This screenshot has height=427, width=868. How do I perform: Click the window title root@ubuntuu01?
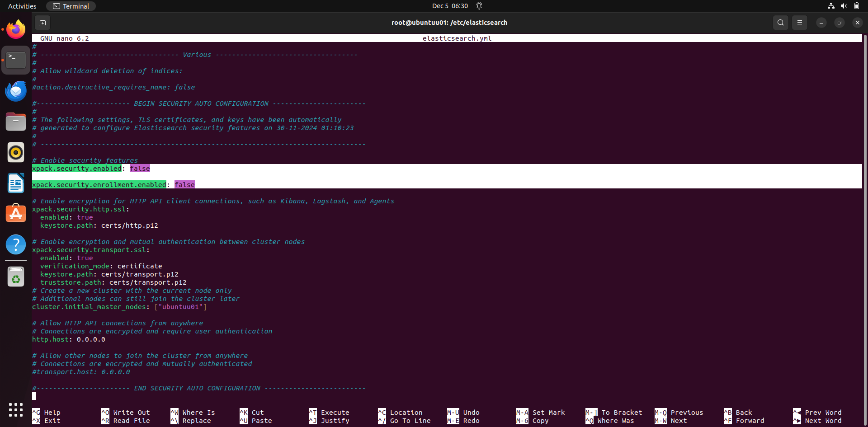click(x=449, y=23)
